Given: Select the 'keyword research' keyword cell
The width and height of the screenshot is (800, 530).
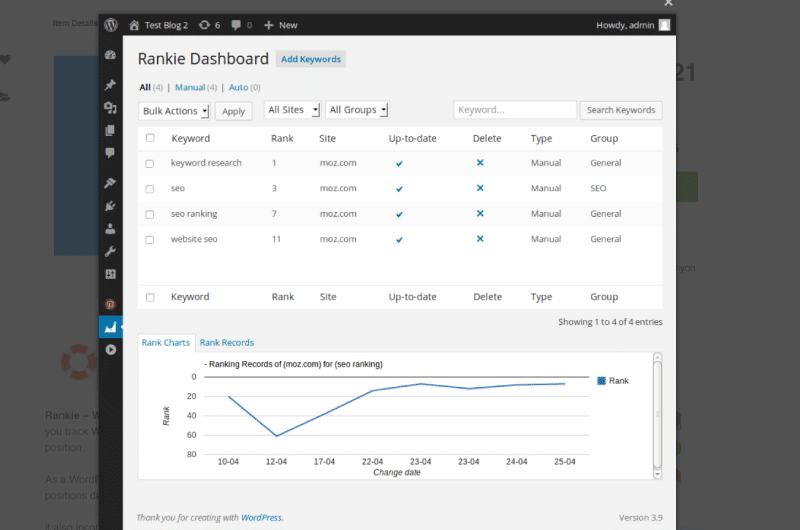Looking at the screenshot, I should point(206,163).
